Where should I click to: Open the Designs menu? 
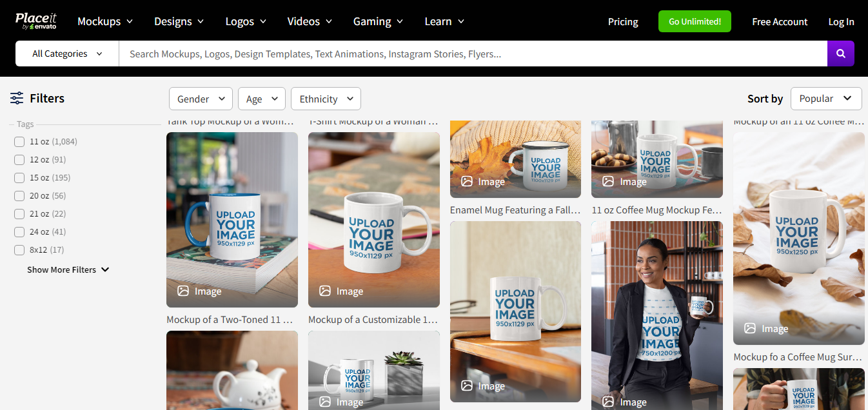179,21
